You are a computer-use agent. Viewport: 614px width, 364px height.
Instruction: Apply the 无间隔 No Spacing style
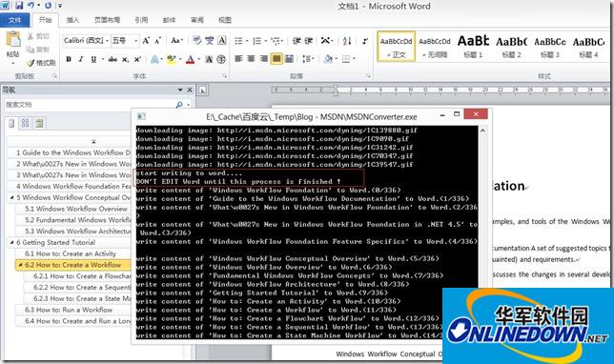(x=435, y=47)
